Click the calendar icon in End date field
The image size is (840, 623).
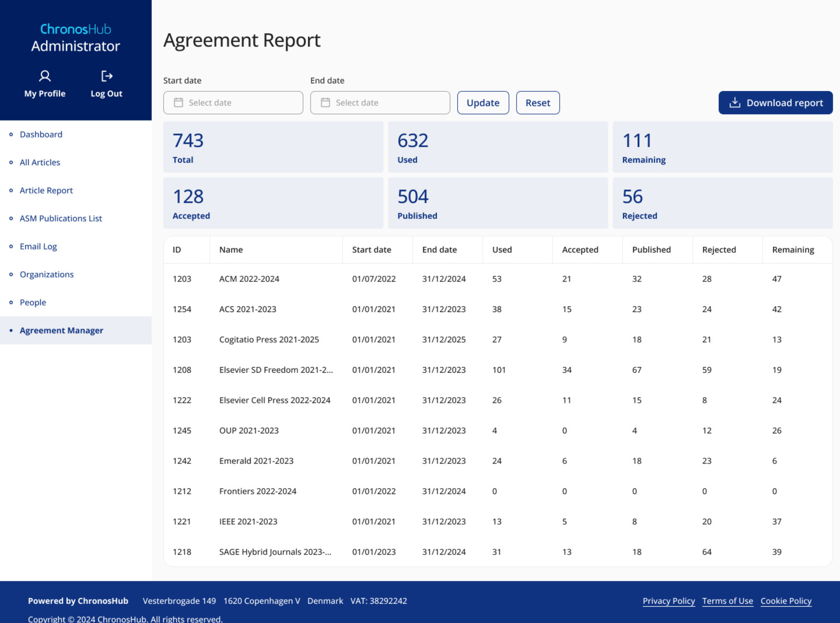coord(325,103)
